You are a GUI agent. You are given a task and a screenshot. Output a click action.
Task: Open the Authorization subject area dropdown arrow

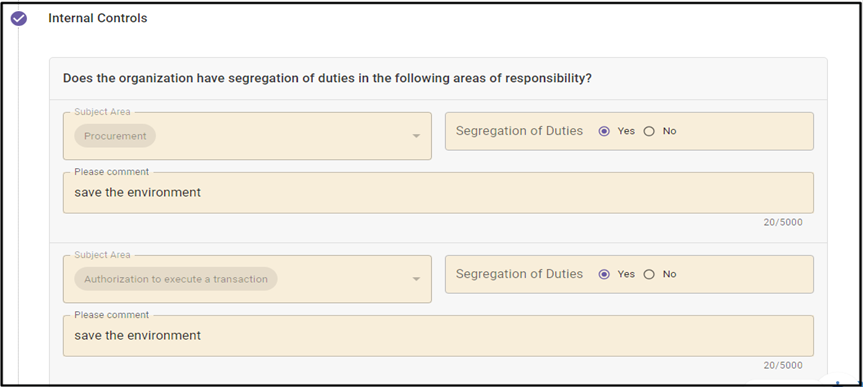[x=416, y=279]
